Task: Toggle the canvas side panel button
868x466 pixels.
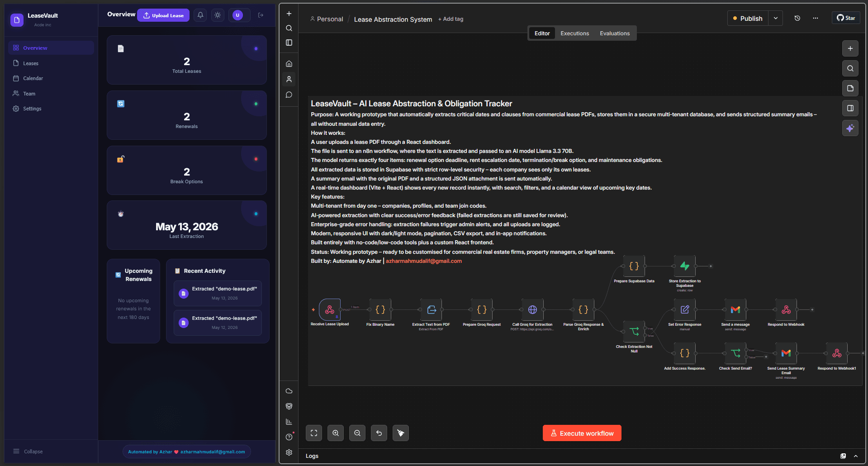Action: (x=850, y=108)
